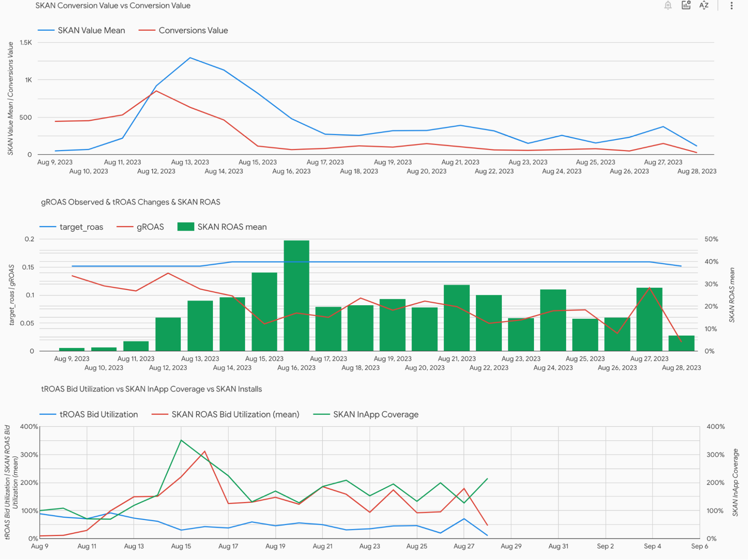Click the SKAN Value Mean peak on Aug 13
The width and height of the screenshot is (748, 560).
[190, 58]
